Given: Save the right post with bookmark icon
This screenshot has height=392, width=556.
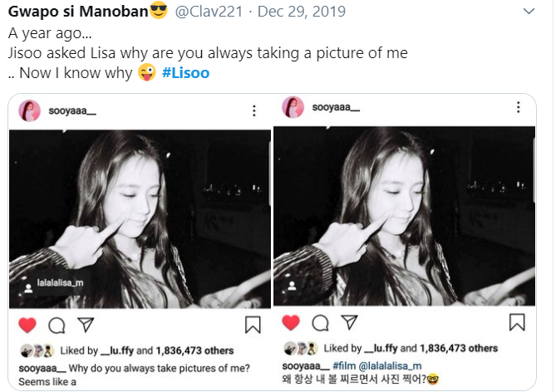Looking at the screenshot, I should (x=517, y=322).
